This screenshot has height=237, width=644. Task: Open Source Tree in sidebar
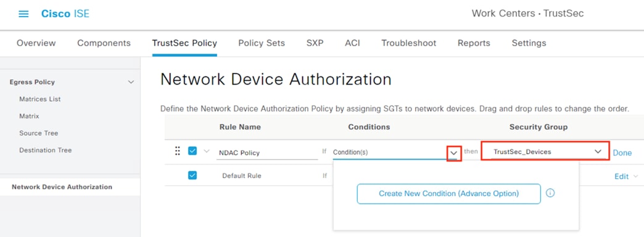[x=39, y=133]
